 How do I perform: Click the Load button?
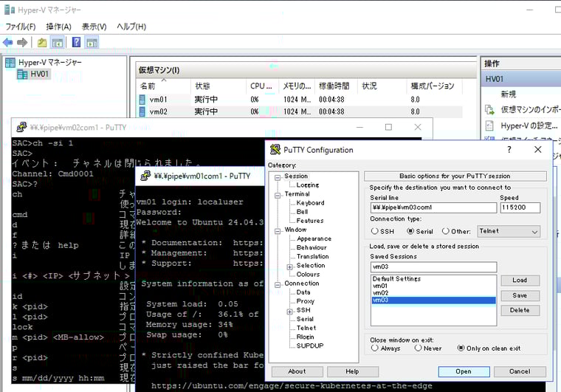tap(520, 280)
